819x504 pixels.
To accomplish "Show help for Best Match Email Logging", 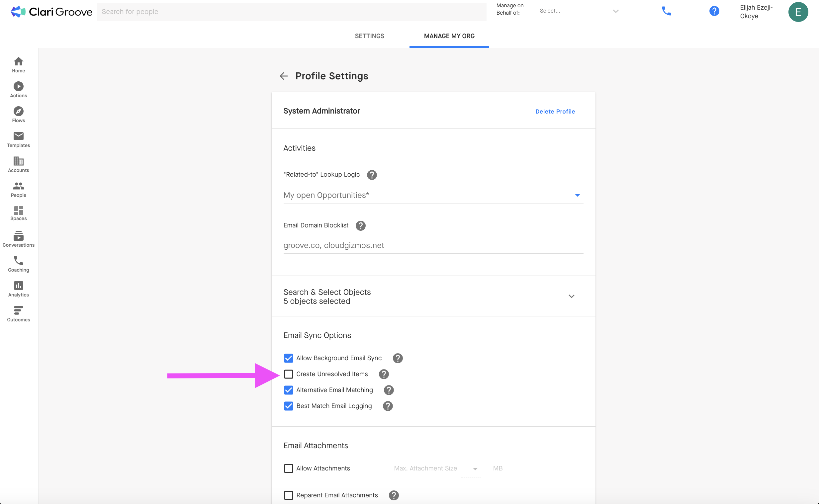I will [388, 406].
